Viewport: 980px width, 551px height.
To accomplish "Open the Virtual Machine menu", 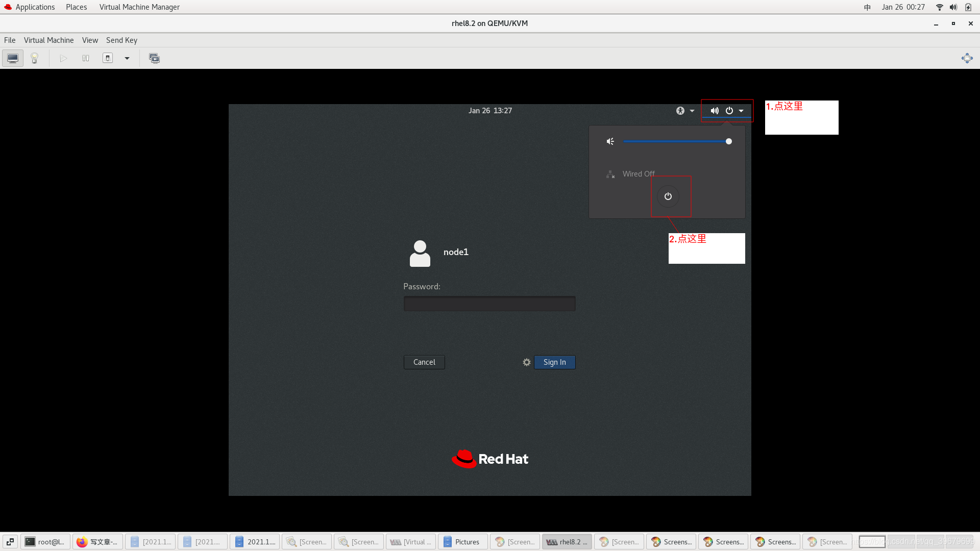I will [x=48, y=40].
